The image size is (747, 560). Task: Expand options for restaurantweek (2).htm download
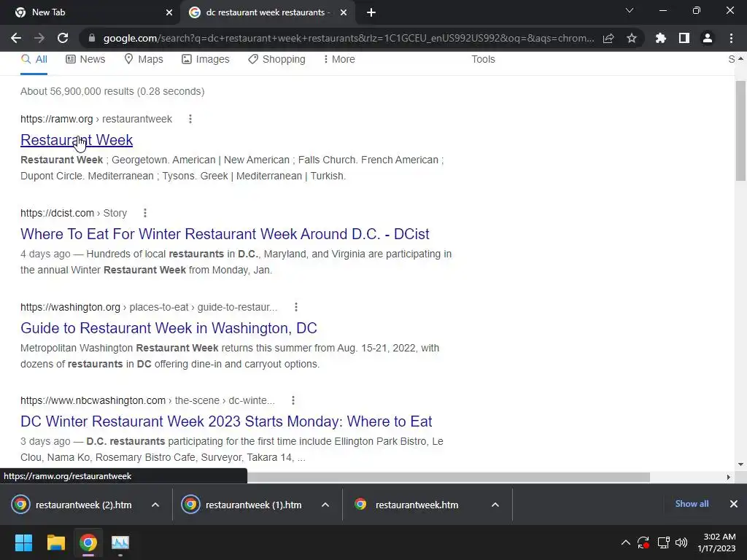pyautogui.click(x=155, y=505)
